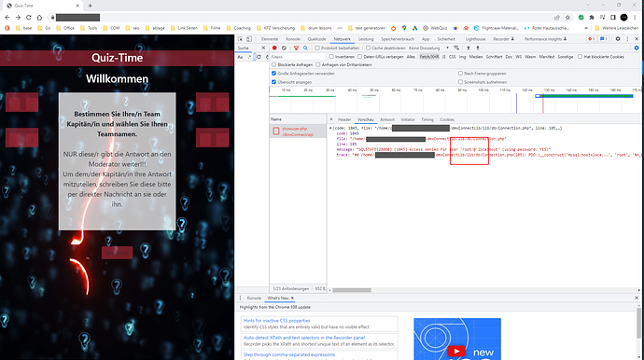Open the more bookmarks overflow chevron

coord(586,28)
